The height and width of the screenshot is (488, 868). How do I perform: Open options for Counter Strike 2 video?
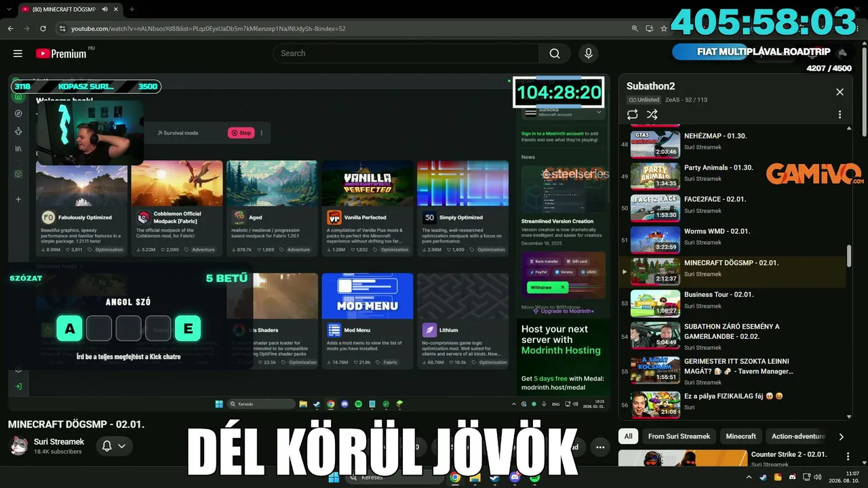coord(848,457)
